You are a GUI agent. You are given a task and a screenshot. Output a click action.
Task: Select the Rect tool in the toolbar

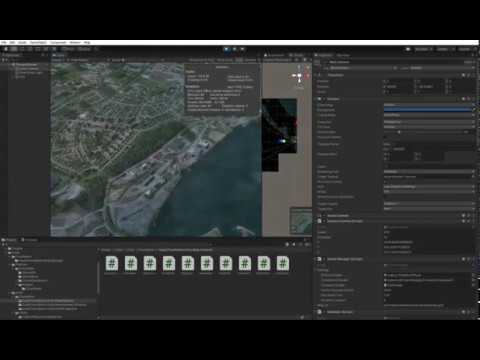38,49
